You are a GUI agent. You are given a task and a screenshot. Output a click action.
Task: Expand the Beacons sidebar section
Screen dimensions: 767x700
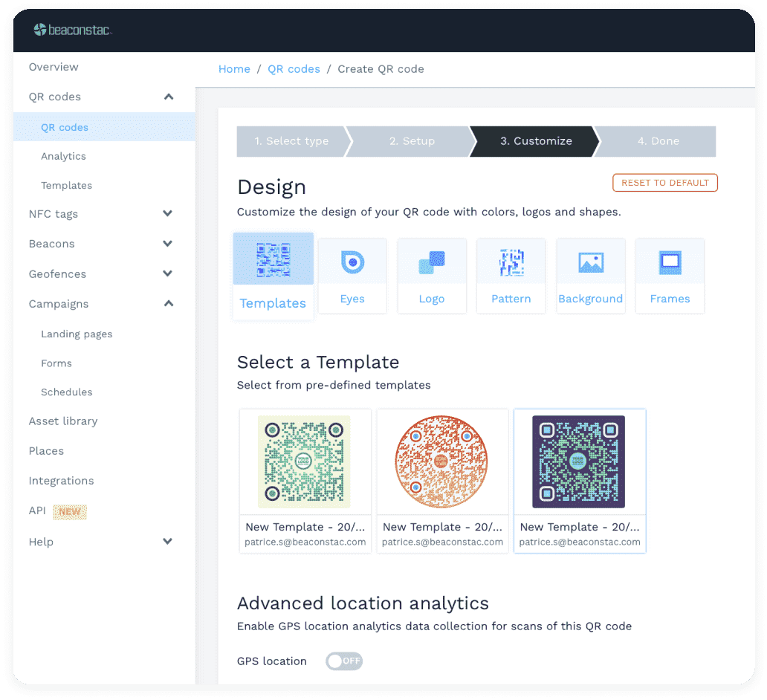(x=168, y=243)
